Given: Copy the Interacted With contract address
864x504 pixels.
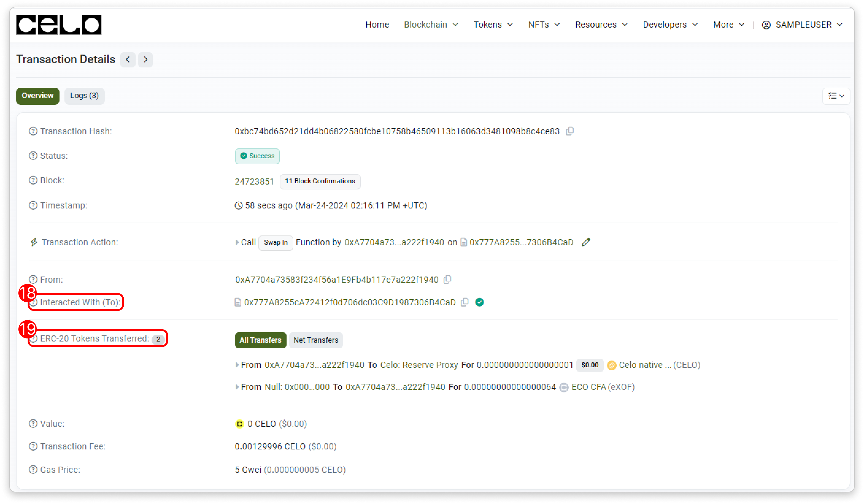Looking at the screenshot, I should click(465, 302).
